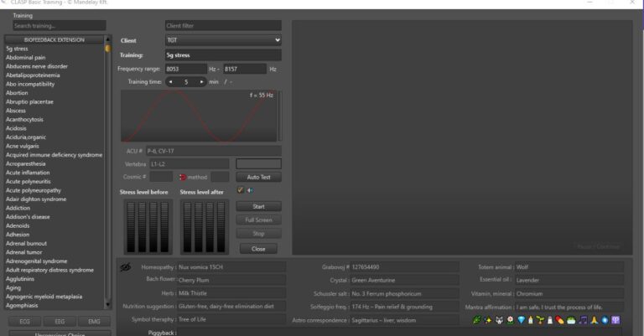Decrease training time with left arrow
The height and width of the screenshot is (336, 644).
click(170, 81)
